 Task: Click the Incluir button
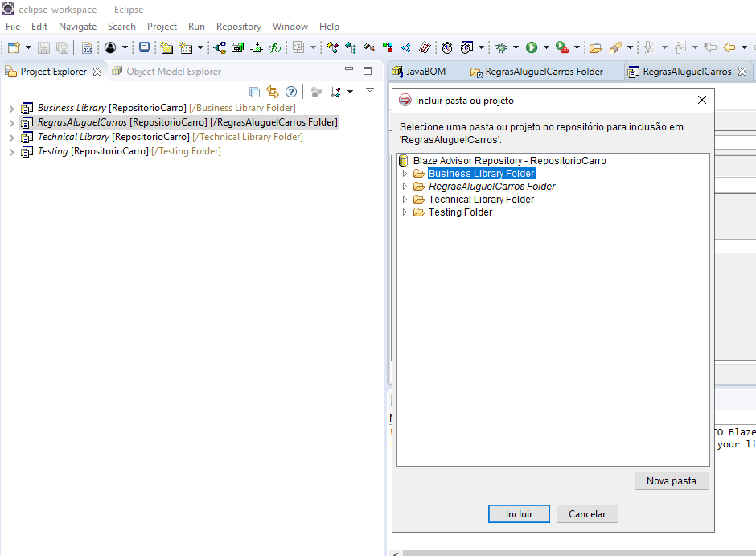click(x=519, y=513)
